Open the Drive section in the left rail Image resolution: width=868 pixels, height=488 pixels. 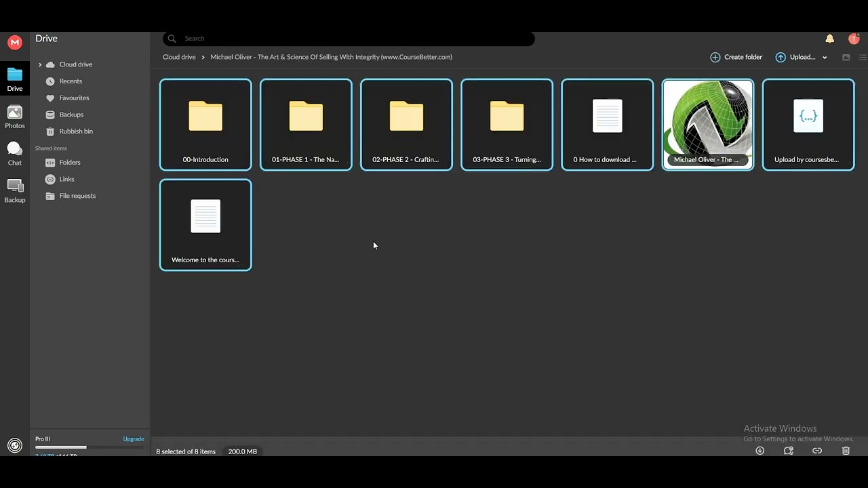pyautogui.click(x=15, y=79)
